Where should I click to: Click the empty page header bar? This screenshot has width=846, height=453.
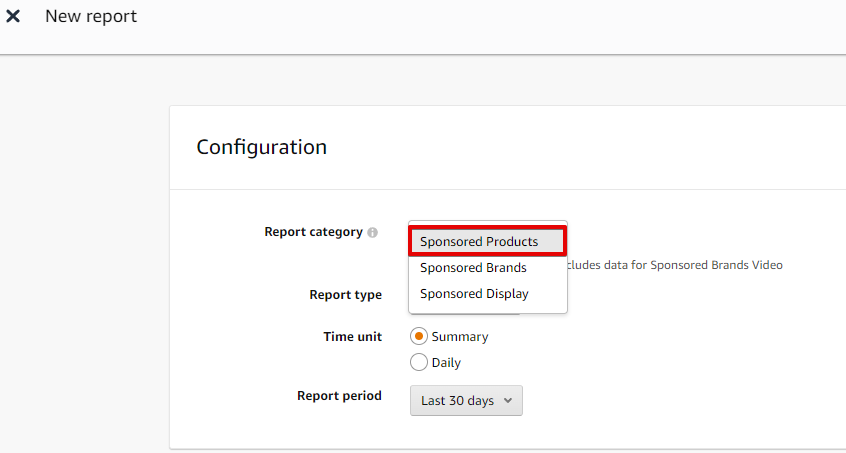click(x=500, y=25)
